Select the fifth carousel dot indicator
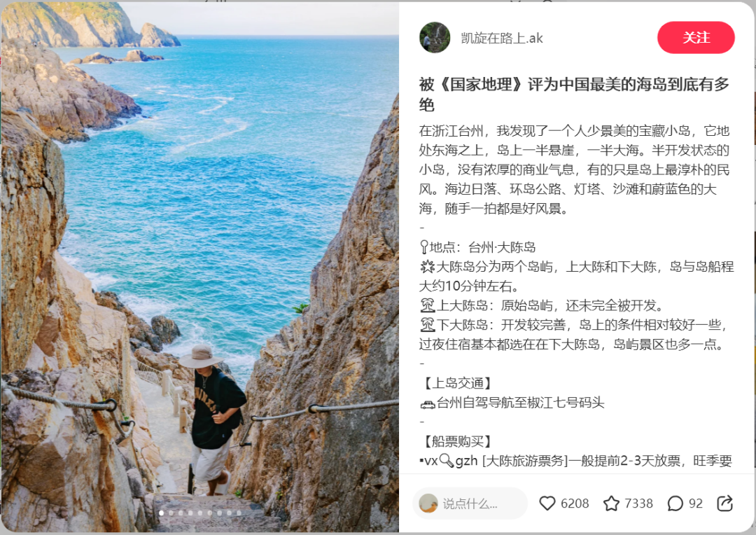Screen dimensions: 756x535 200,513
